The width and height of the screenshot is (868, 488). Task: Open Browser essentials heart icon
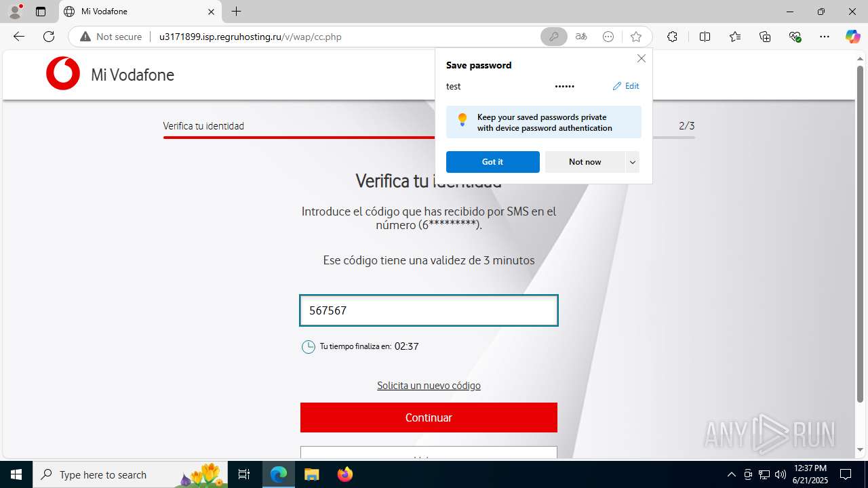click(795, 37)
